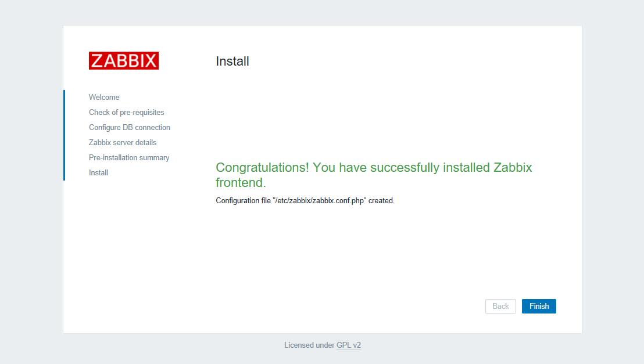Click the word Congratulations! in green message
The image size is (644, 364).
coord(262,167)
